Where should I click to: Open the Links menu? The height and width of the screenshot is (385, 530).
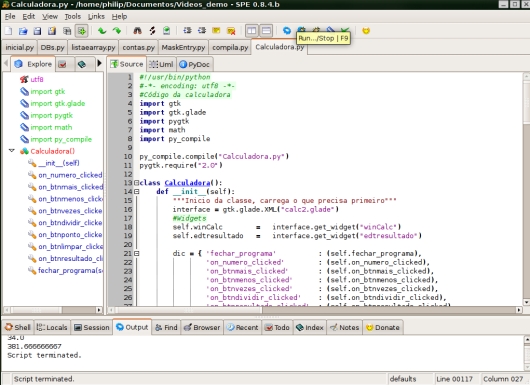[96, 17]
